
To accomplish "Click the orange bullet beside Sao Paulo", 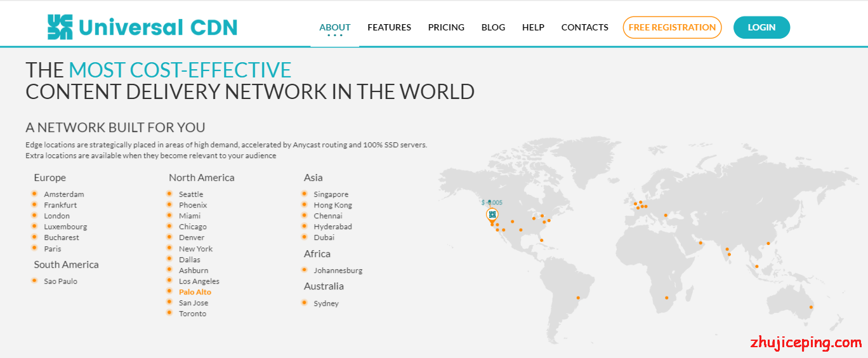I will (x=34, y=281).
